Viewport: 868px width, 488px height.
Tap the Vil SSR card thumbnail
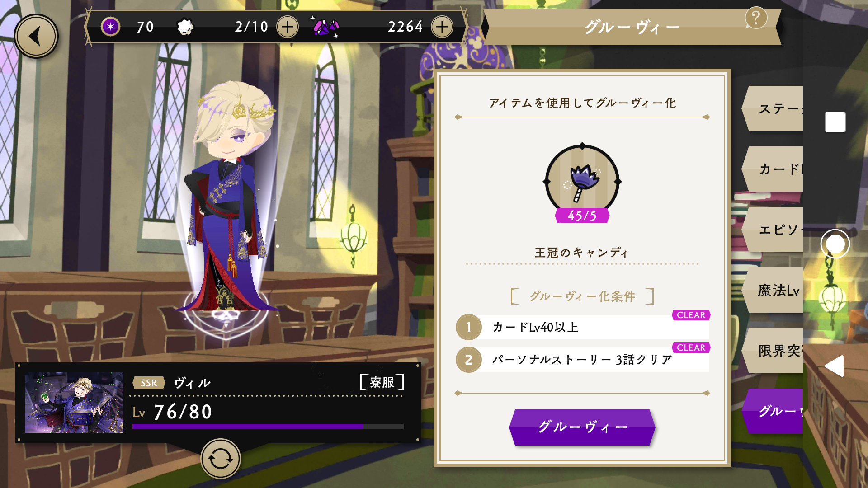(74, 403)
